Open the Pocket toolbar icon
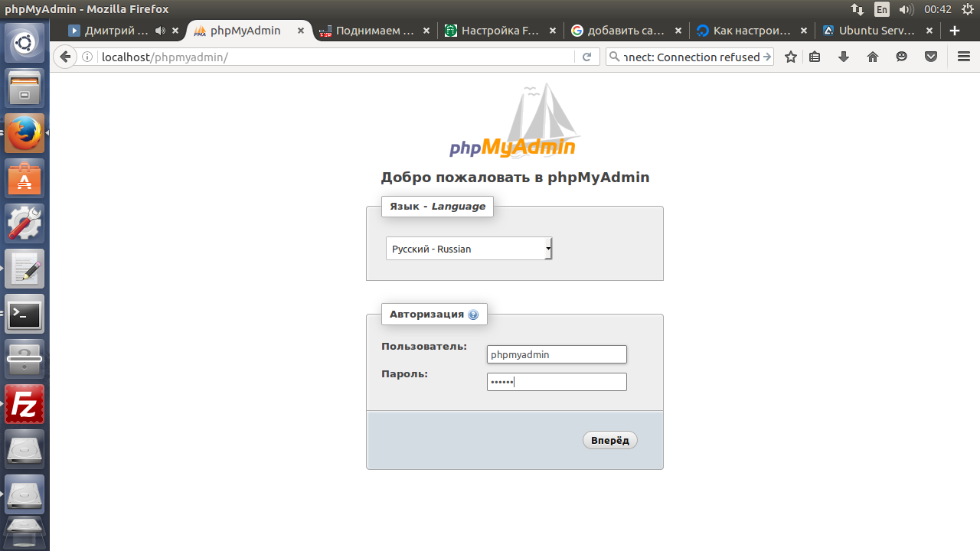 [x=931, y=57]
